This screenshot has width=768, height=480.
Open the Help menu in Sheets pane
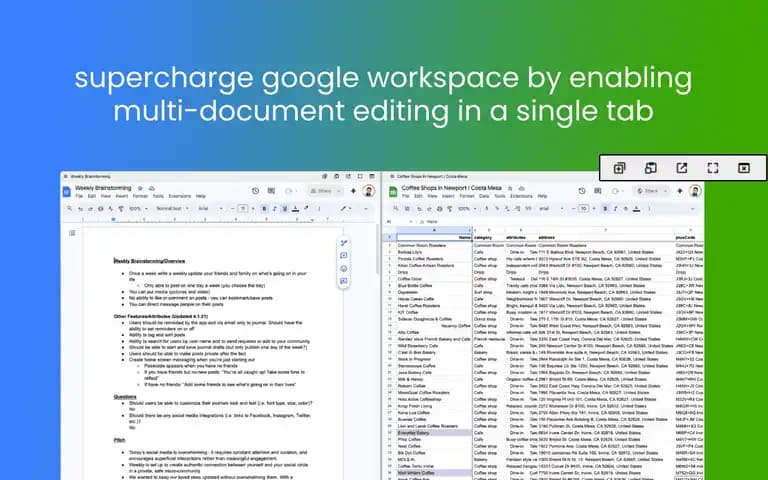coord(542,196)
